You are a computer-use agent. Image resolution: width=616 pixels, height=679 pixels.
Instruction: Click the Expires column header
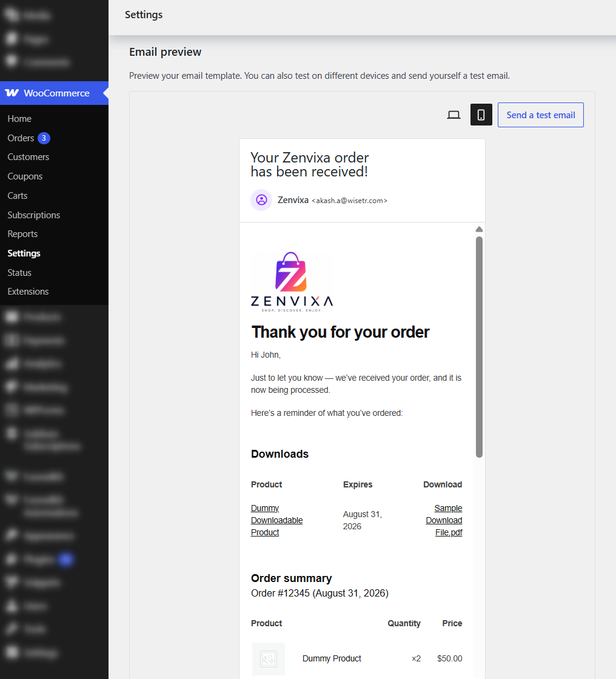pos(358,484)
